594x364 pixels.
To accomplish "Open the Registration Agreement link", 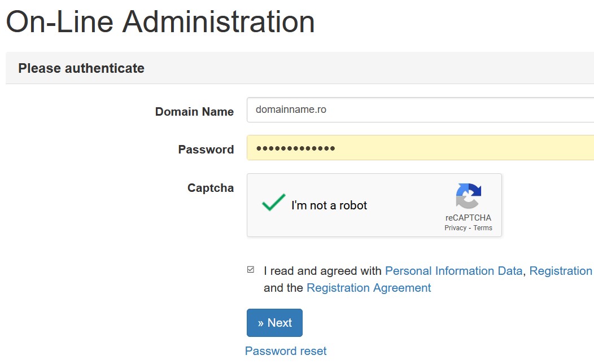I will click(369, 288).
